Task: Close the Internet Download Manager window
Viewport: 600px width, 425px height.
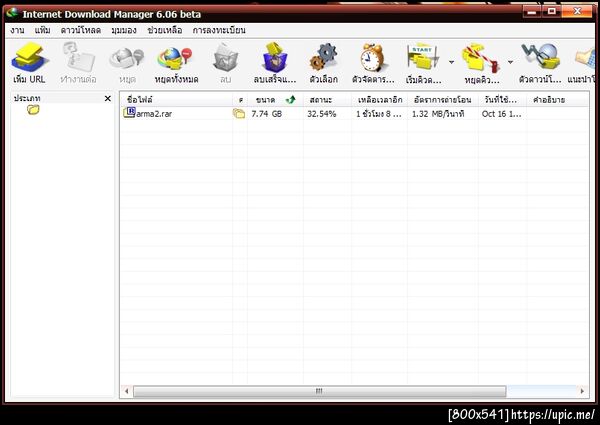Action: point(577,12)
